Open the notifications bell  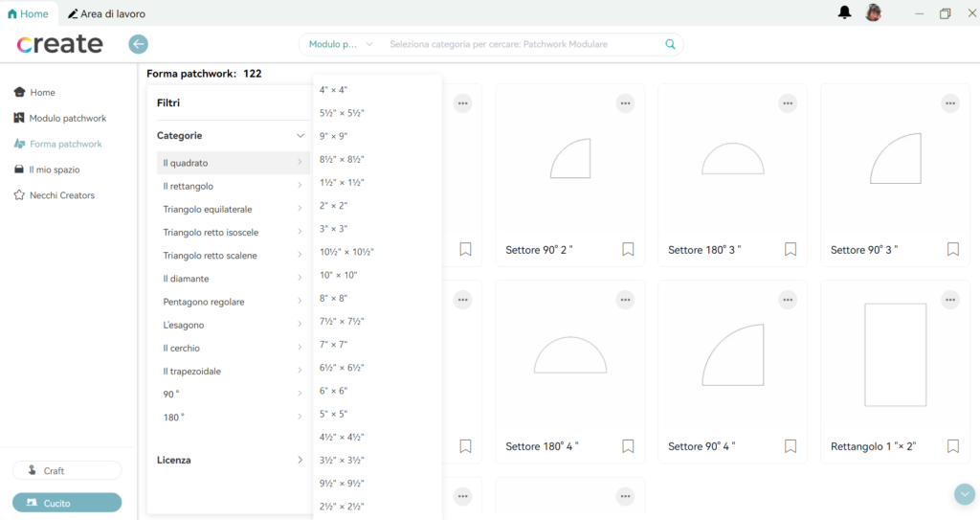(x=844, y=13)
